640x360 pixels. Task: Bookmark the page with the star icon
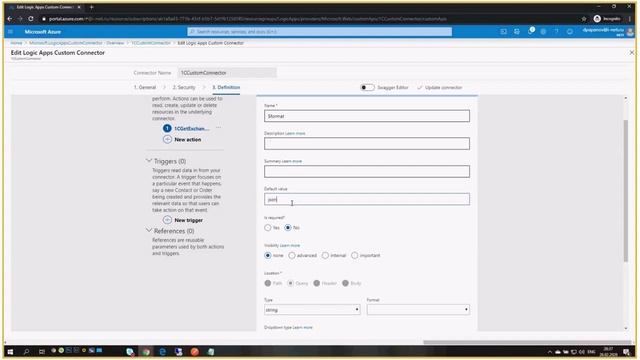pyautogui.click(x=584, y=19)
